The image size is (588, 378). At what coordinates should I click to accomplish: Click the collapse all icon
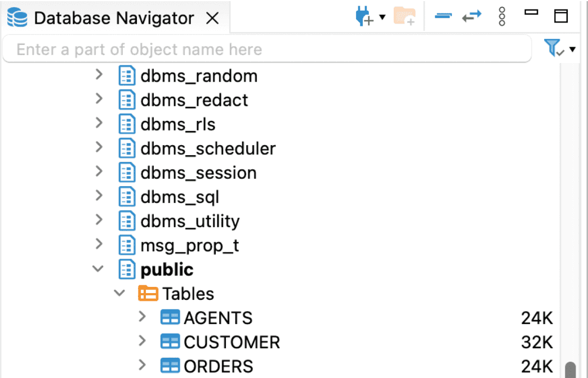coord(443,16)
